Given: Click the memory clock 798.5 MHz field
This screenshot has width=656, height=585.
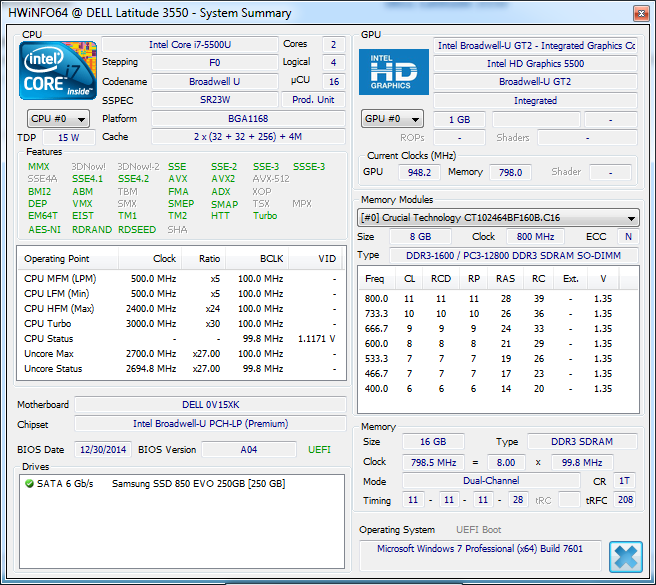Looking at the screenshot, I should (x=433, y=462).
